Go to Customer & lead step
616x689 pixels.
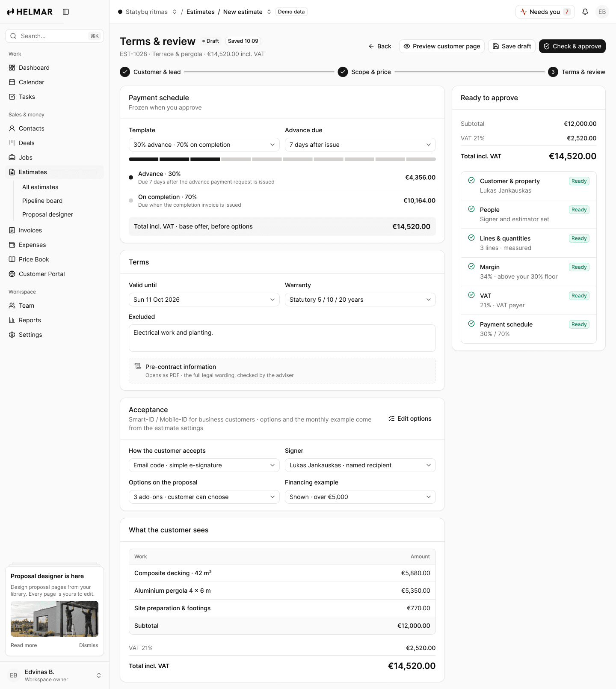pyautogui.click(x=150, y=72)
